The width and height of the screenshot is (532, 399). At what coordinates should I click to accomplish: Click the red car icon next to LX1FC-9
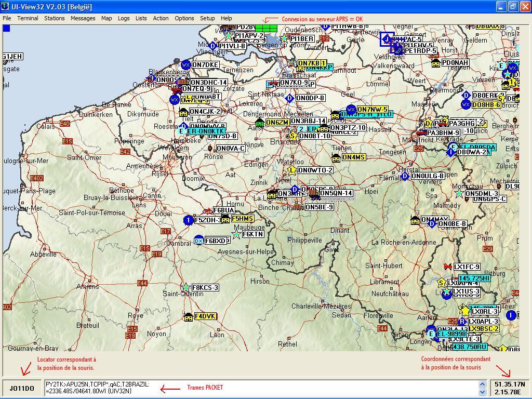448,267
